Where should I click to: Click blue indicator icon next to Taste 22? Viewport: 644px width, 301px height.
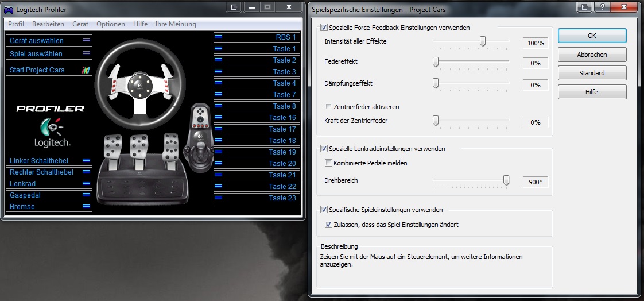coord(219,186)
